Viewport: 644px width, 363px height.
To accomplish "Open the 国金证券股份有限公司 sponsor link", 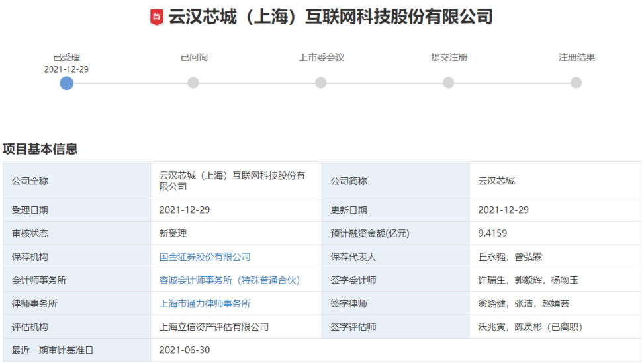I will 205,257.
